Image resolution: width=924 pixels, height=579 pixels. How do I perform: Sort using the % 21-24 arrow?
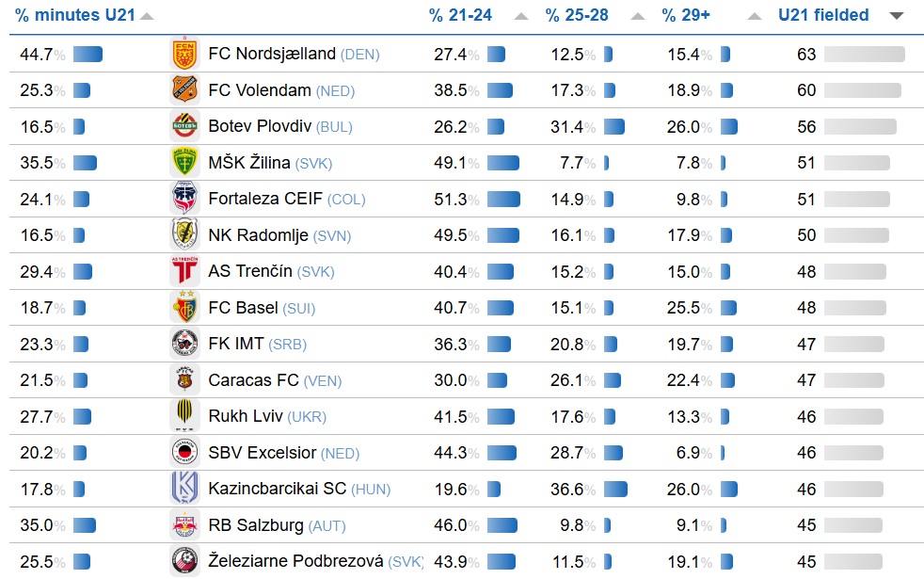[521, 16]
